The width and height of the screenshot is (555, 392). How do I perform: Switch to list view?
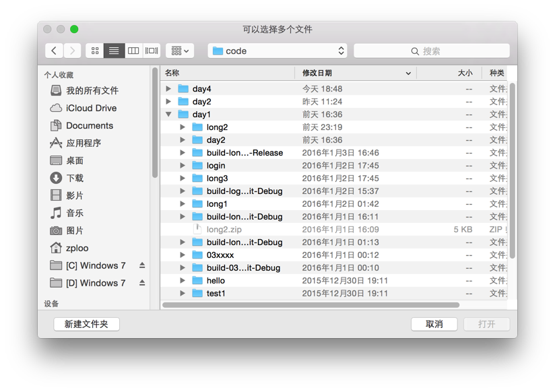tap(114, 51)
